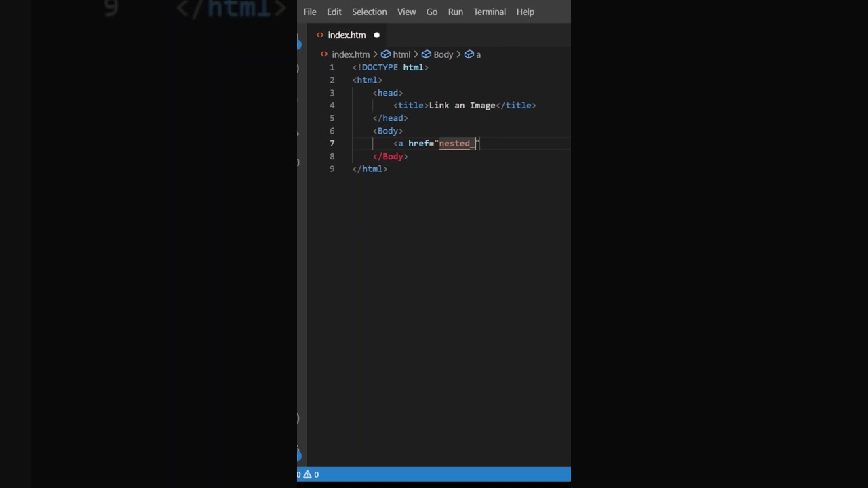868x488 pixels.
Task: Open the Go menu
Action: 432,12
